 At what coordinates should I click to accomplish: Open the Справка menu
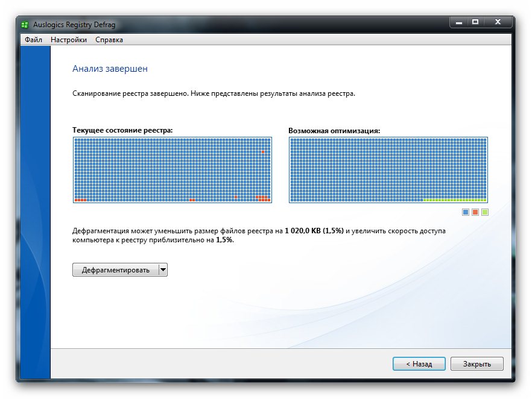(x=109, y=40)
